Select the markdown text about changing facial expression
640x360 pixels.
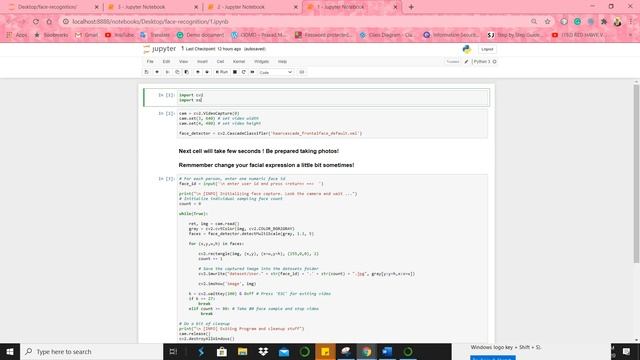pos(266,165)
